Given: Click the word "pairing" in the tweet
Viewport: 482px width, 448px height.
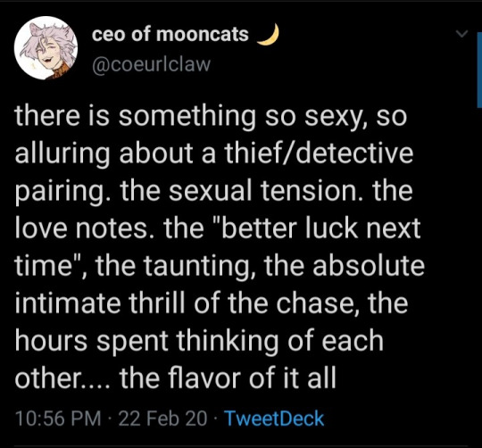Looking at the screenshot, I should pyautogui.click(x=61, y=190).
